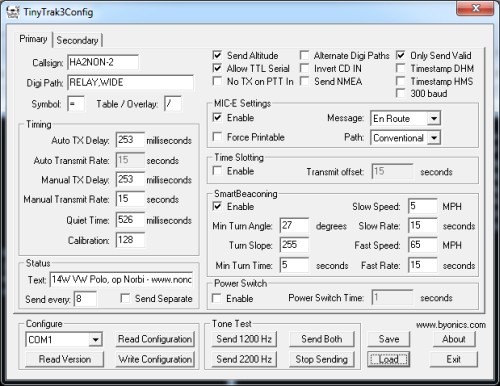Image resolution: width=500 pixels, height=386 pixels.
Task: Click the Stop Sending button
Action: 322,359
